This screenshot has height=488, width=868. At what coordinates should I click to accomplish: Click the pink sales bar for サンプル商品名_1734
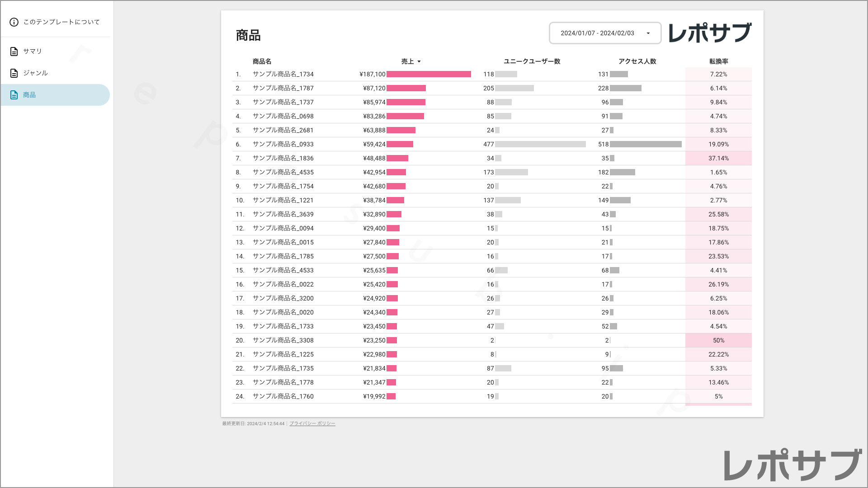click(x=428, y=75)
